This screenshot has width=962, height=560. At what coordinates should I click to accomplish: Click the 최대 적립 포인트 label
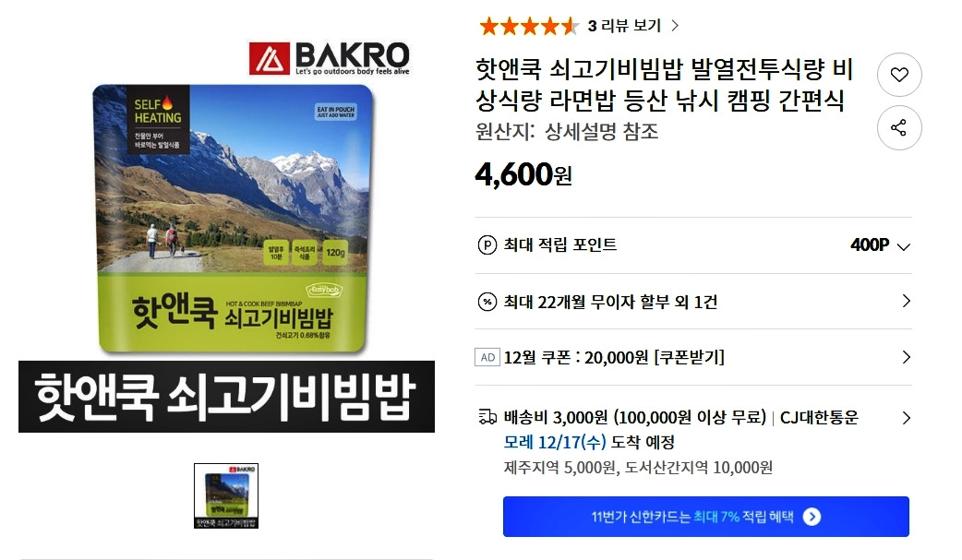560,244
